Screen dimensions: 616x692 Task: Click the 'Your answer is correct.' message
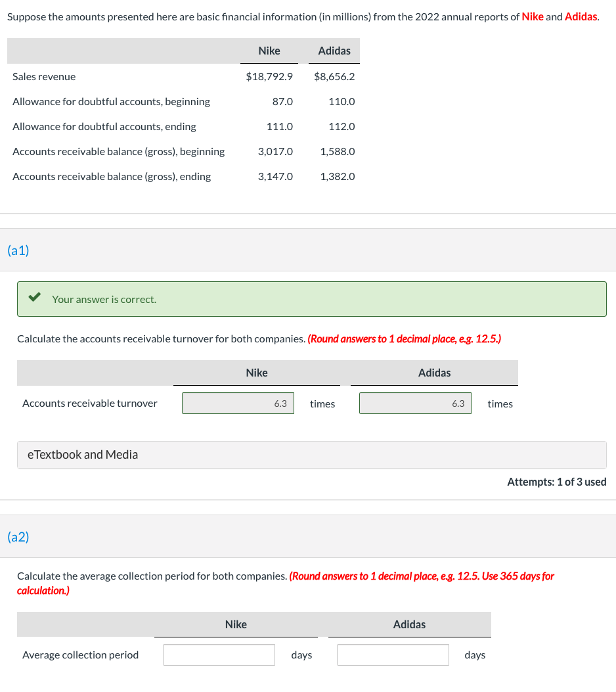pyautogui.click(x=104, y=299)
